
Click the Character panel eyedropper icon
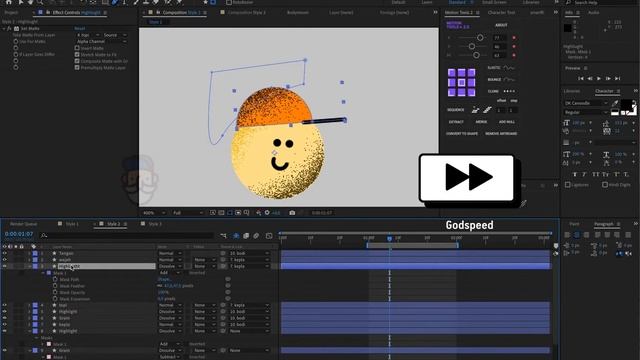tap(615, 103)
